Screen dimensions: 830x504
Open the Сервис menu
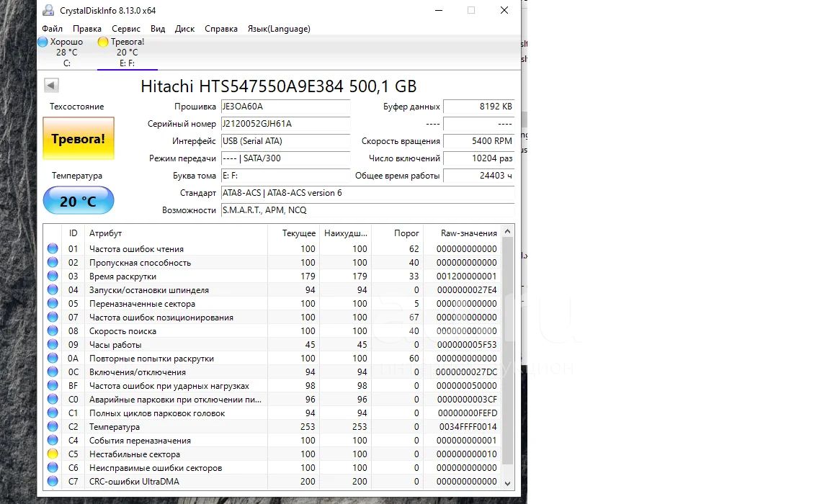[x=126, y=29]
